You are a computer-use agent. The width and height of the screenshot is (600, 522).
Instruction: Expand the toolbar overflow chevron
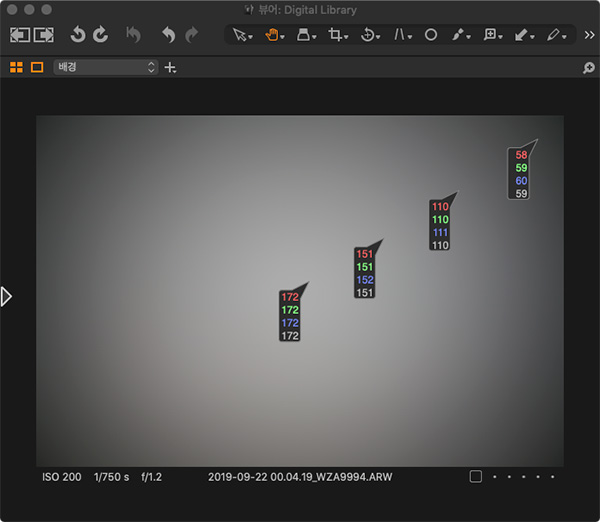coord(588,35)
